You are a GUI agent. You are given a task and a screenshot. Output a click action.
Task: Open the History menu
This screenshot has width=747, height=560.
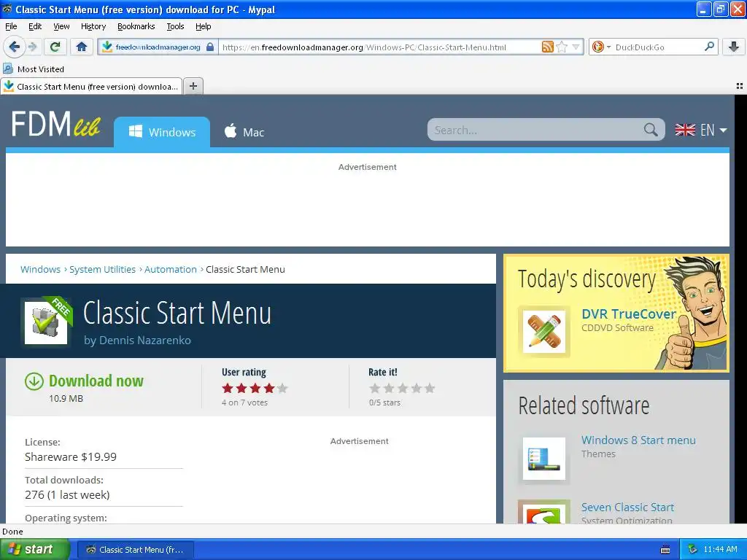[x=93, y=26]
